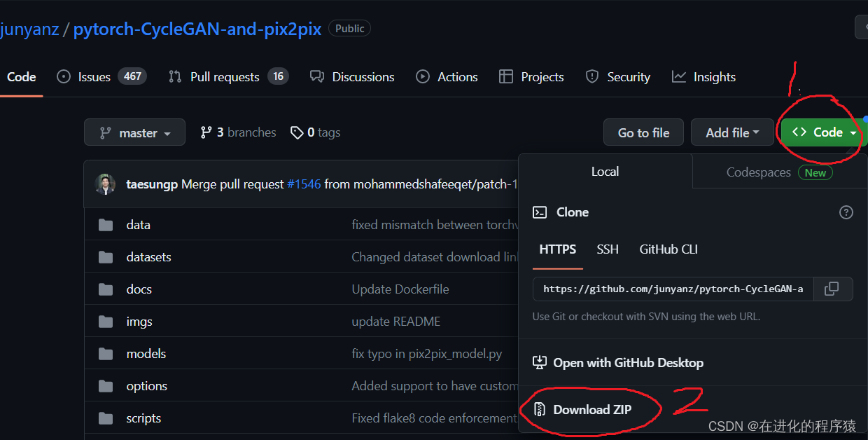Open the data folder
868x440 pixels.
139,225
